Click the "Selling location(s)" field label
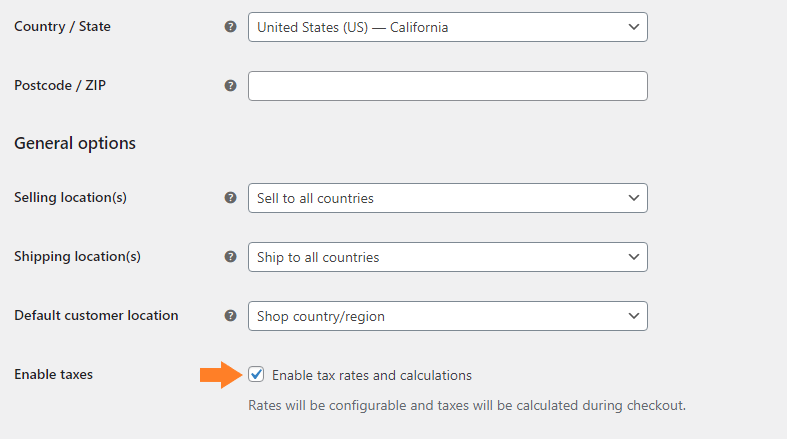This screenshot has height=439, width=787. click(70, 198)
